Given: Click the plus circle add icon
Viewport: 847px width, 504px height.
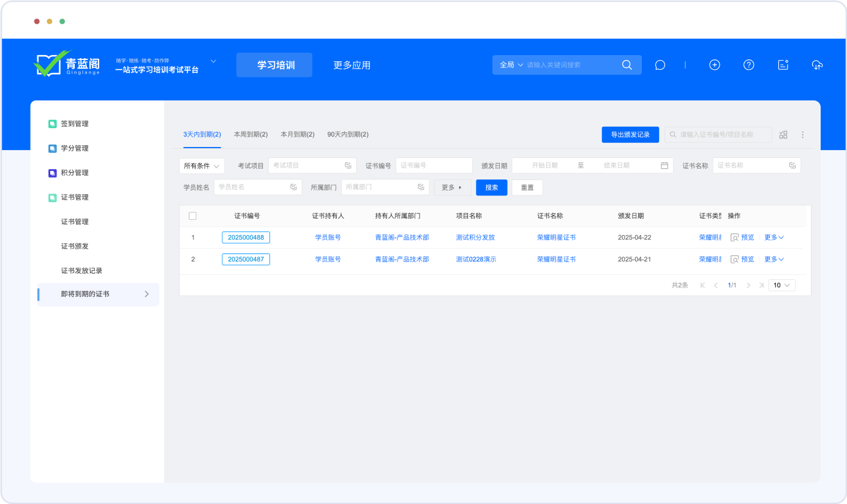Looking at the screenshot, I should [714, 65].
